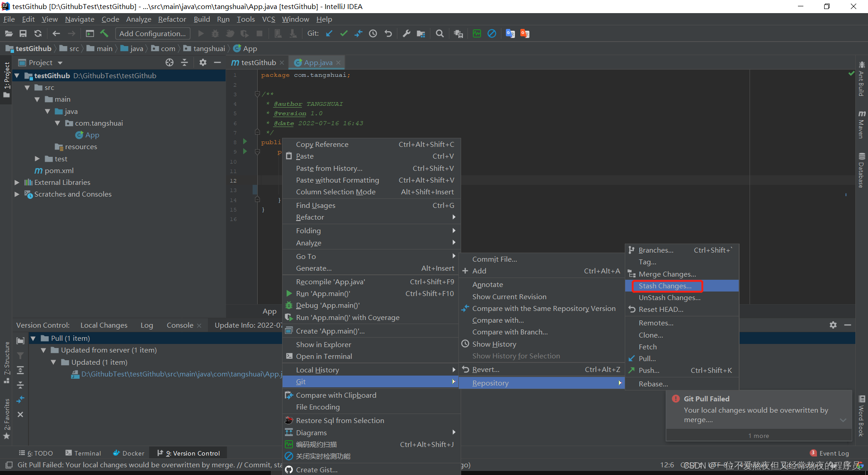Open the VCS menu

pos(269,19)
